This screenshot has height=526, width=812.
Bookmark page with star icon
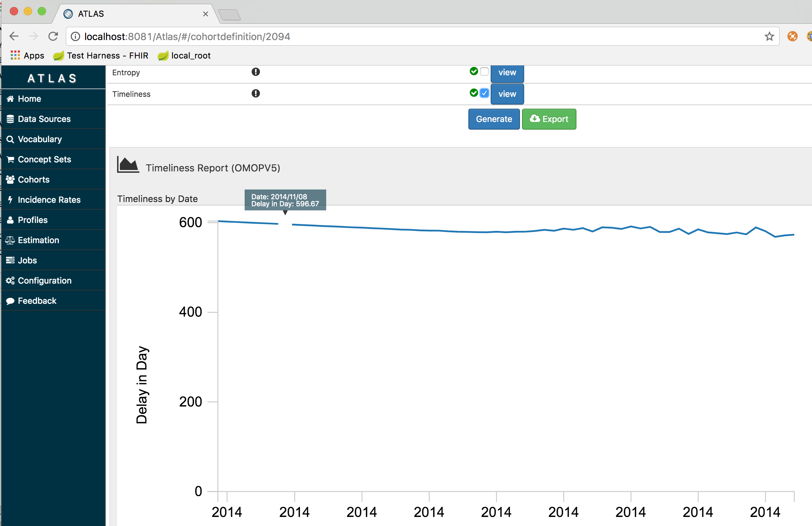click(769, 36)
